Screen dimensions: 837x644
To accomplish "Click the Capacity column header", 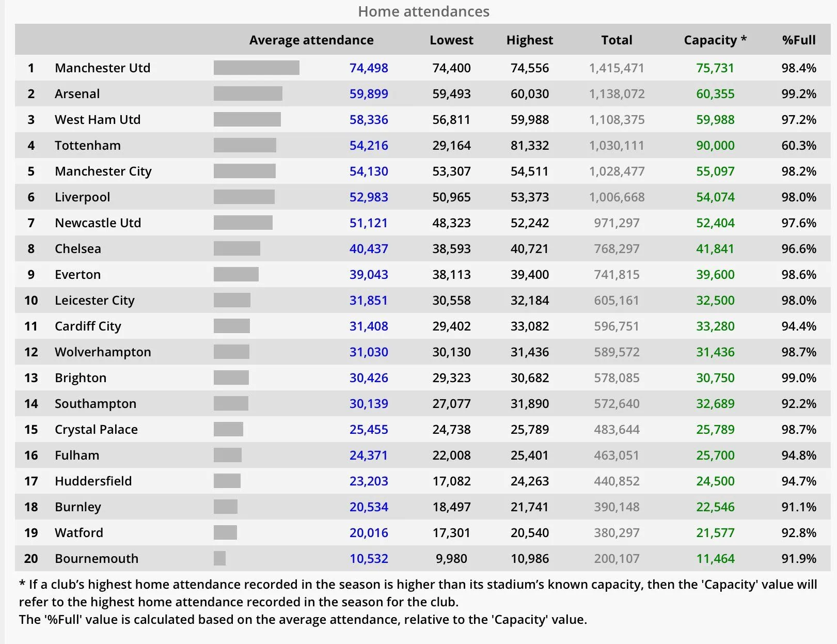I will [x=715, y=40].
